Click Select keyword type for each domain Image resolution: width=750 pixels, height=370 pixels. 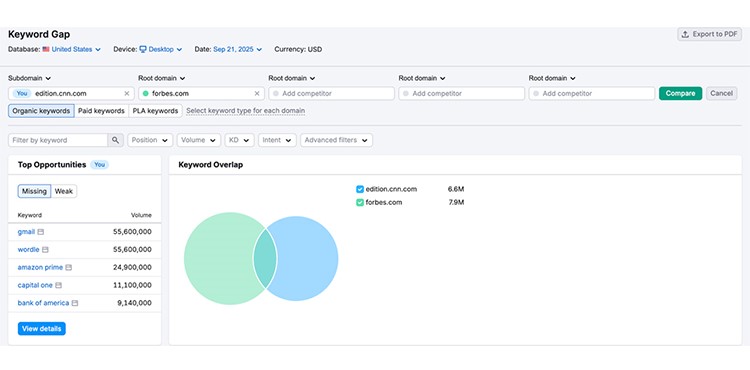tap(245, 111)
